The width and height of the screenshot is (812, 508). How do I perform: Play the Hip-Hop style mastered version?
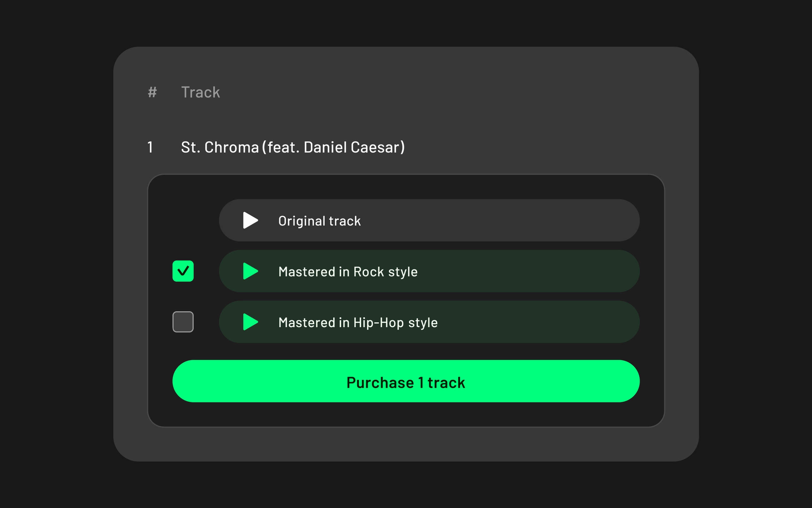click(x=250, y=322)
